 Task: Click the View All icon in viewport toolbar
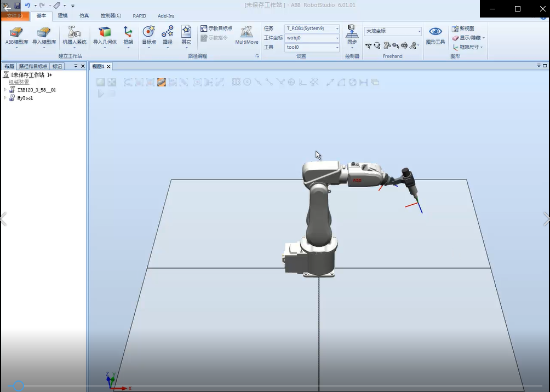click(101, 82)
